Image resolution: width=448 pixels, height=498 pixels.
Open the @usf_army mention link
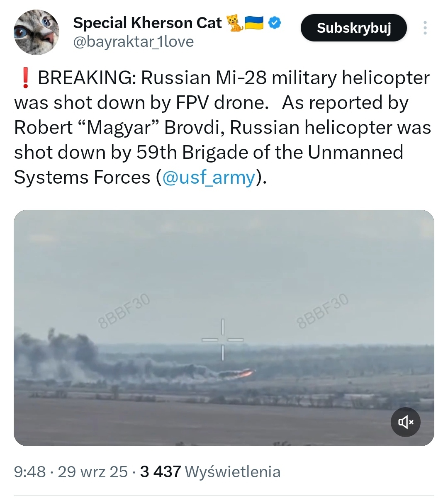pyautogui.click(x=209, y=177)
